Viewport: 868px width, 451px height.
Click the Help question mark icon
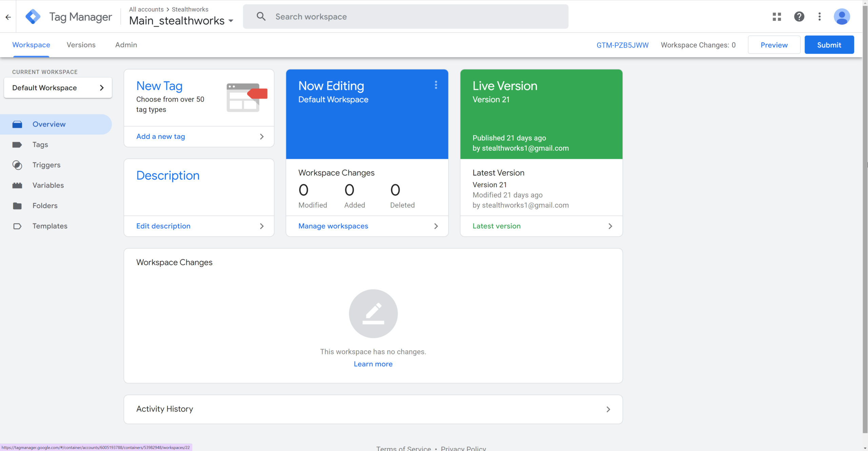pos(798,16)
